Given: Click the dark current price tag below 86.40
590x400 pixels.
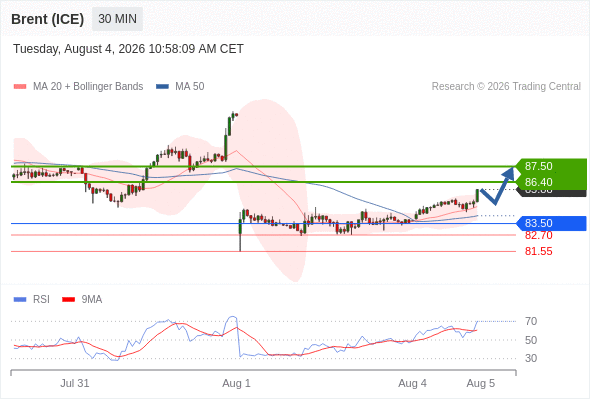Looking at the screenshot, I should click(x=551, y=193).
